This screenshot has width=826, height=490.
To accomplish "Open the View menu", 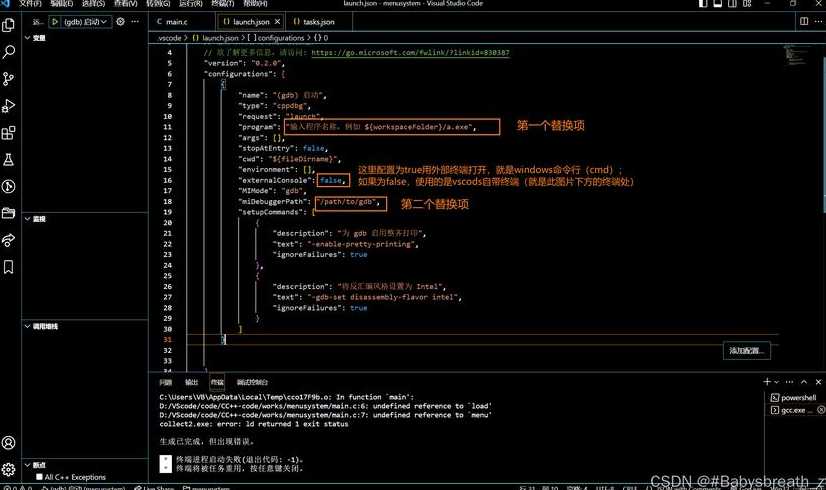I will coord(125,3).
